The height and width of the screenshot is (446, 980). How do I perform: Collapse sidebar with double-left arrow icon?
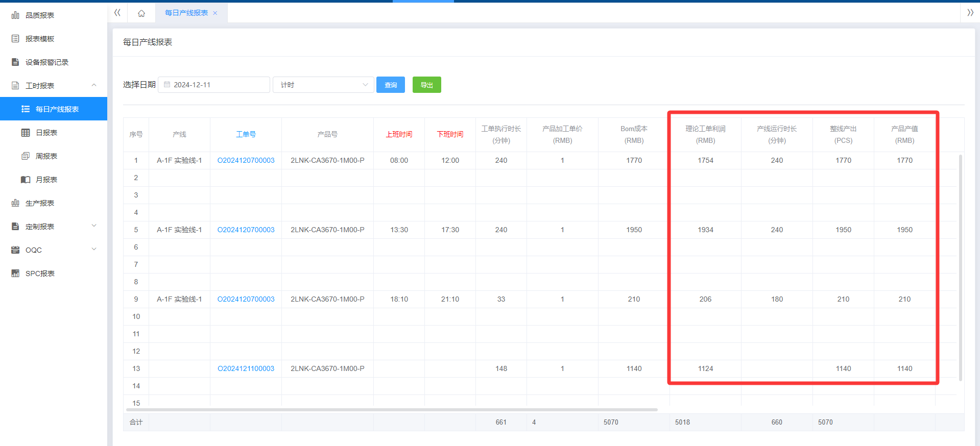[117, 13]
